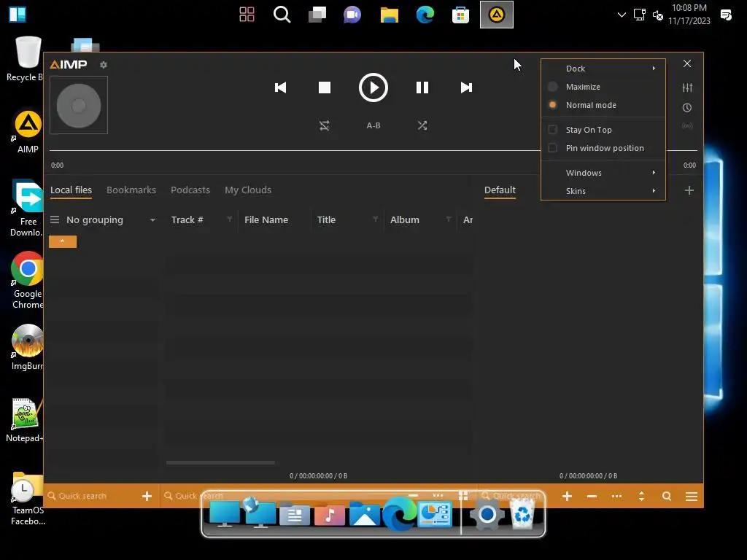This screenshot has width=747, height=560.
Task: Open the dock's Pictures folder icon
Action: (365, 514)
